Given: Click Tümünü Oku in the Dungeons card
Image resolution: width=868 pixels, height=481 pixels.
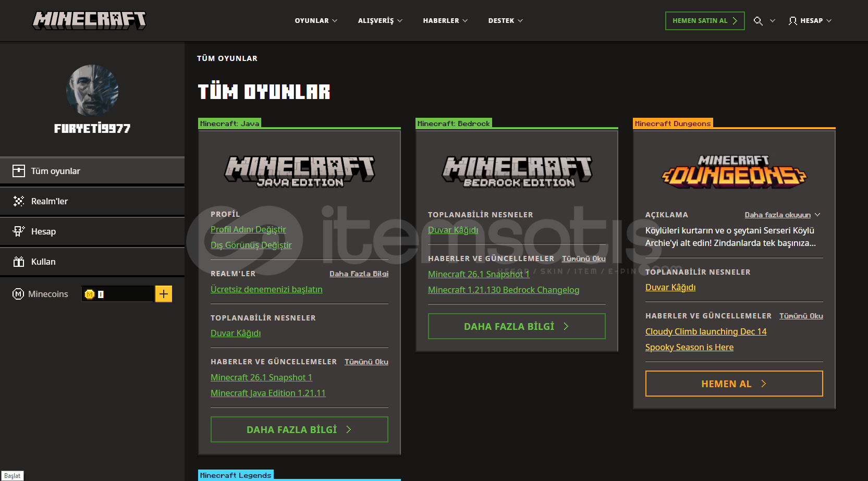Looking at the screenshot, I should point(801,316).
